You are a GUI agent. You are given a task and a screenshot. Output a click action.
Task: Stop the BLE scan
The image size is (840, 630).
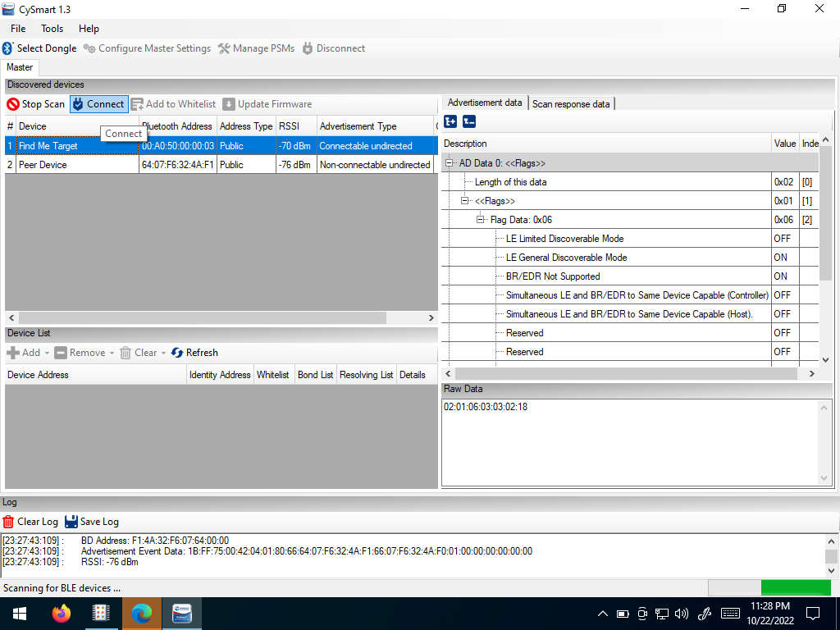pyautogui.click(x=36, y=104)
